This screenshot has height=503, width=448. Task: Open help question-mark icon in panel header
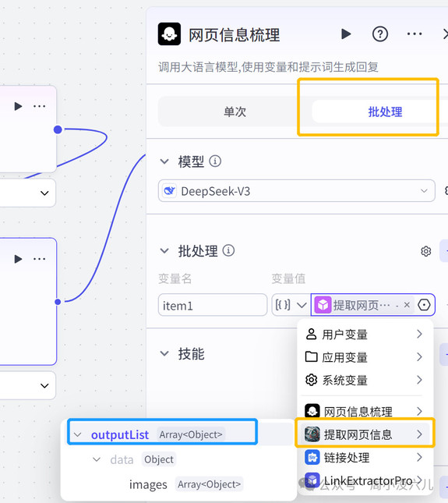tap(380, 34)
